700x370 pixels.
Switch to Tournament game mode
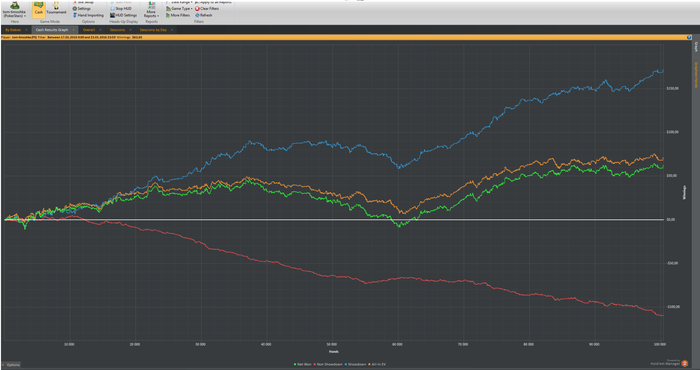[x=56, y=9]
